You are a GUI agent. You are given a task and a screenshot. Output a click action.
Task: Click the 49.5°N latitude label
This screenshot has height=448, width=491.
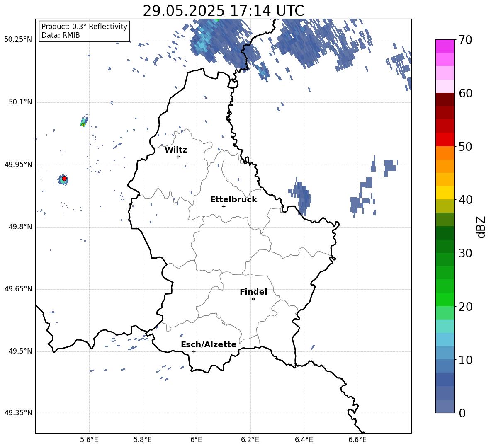[x=20, y=351]
